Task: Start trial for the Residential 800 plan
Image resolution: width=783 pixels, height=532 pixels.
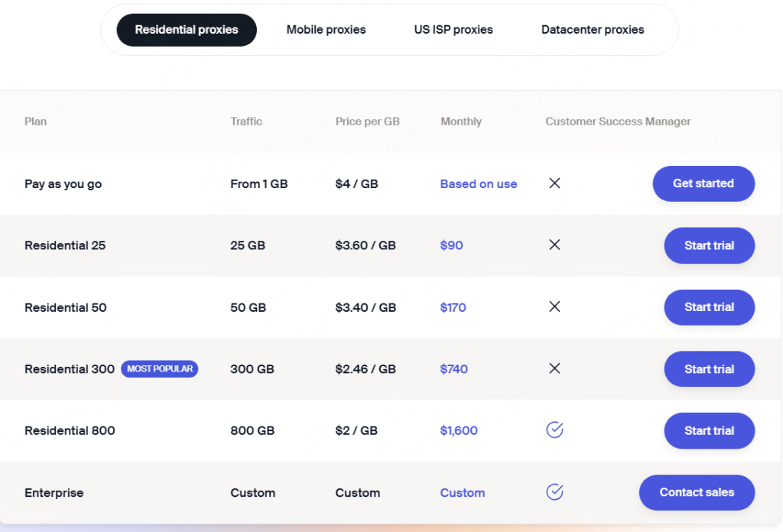Action: coord(709,431)
